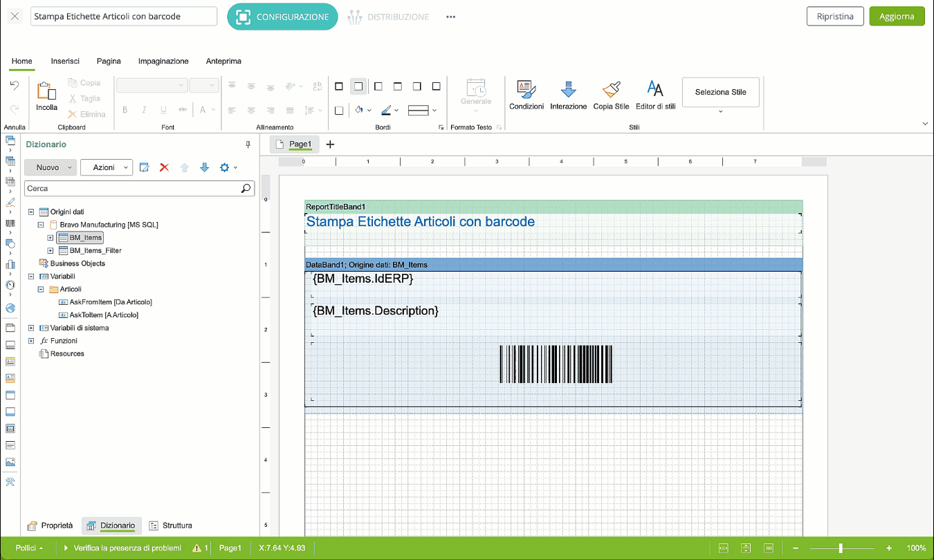Viewport: 934px width, 560px height.
Task: Expand the BM_Items data source node
Action: 51,237
